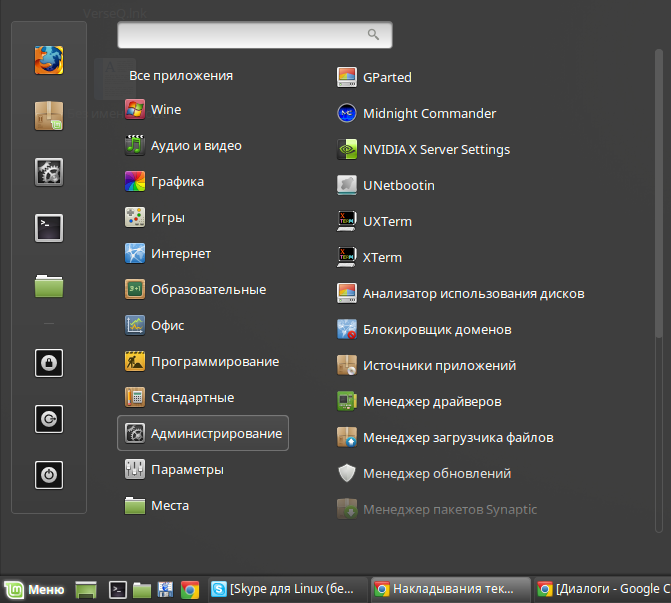Launch terminal from panel launcher
This screenshot has width=671, height=603.
coord(118,590)
